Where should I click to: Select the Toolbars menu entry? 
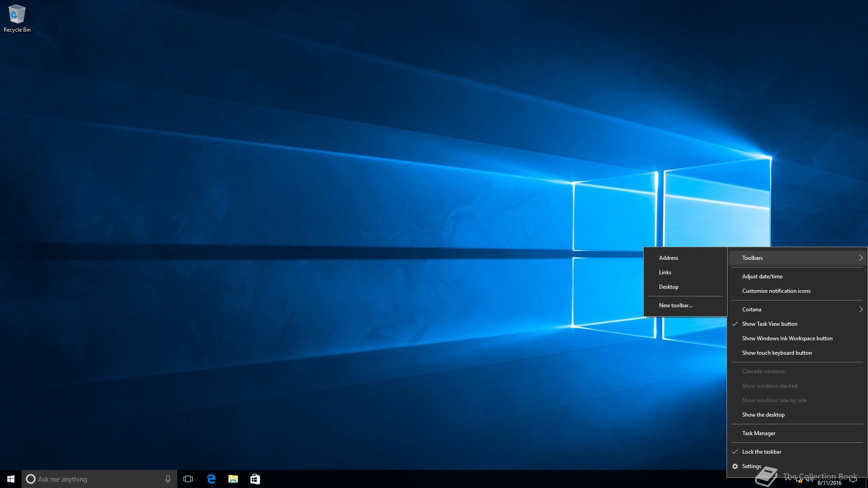click(x=797, y=258)
